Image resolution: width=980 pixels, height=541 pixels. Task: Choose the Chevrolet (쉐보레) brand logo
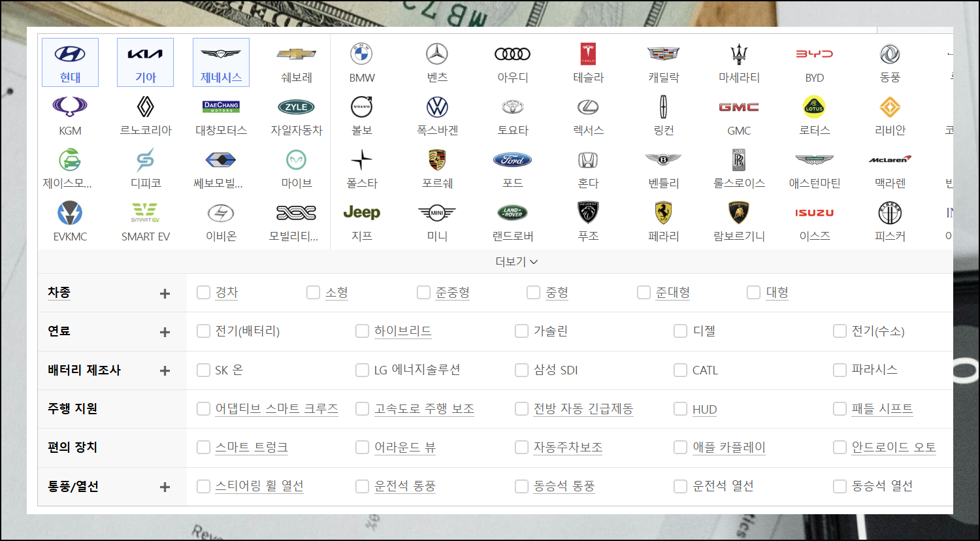click(297, 54)
